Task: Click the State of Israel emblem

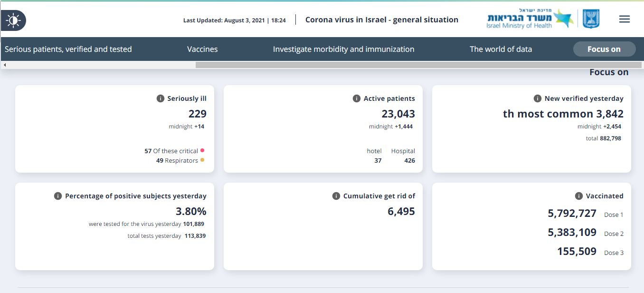Action: coord(591,19)
